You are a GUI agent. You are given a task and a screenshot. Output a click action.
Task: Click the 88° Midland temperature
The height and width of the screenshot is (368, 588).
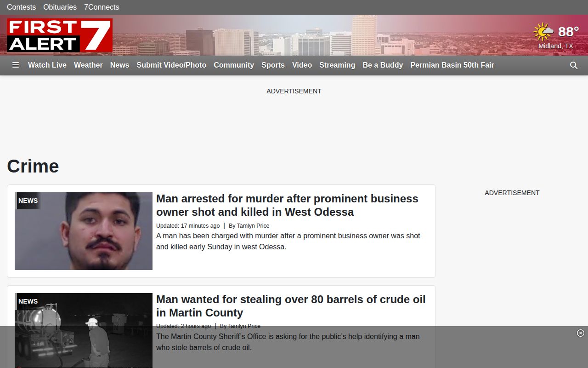click(568, 32)
